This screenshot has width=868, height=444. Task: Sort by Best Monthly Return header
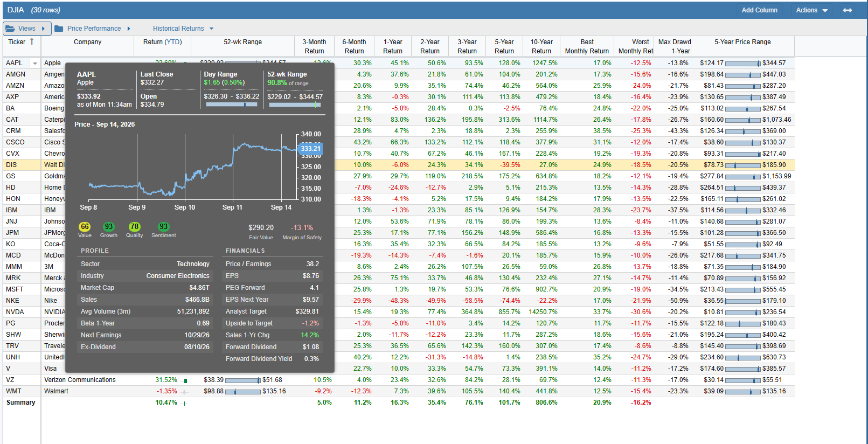(x=587, y=46)
